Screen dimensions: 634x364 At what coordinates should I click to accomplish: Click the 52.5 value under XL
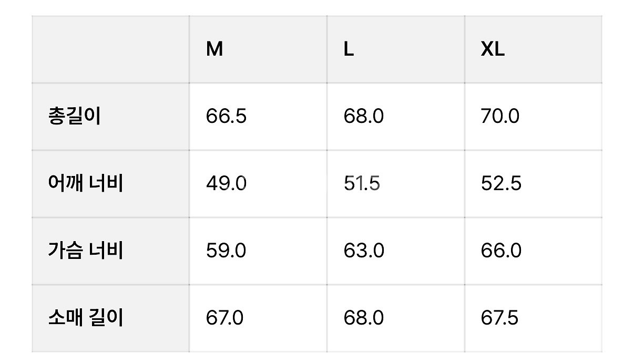pos(501,183)
